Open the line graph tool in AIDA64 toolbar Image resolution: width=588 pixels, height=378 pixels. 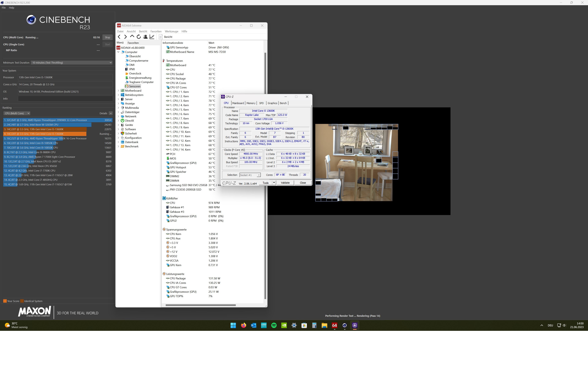(152, 37)
